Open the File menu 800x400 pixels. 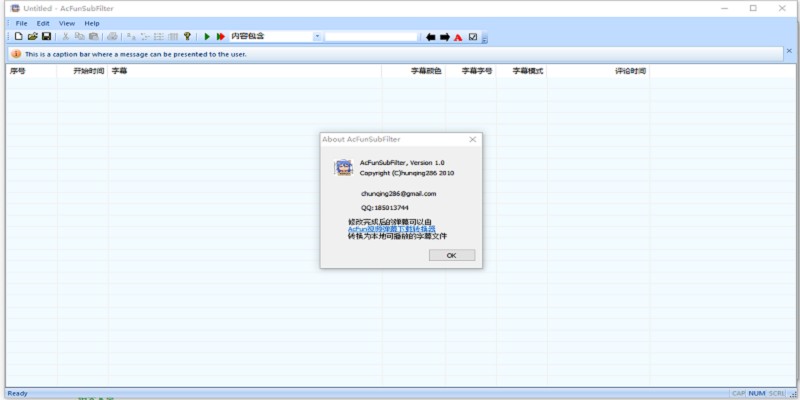[21, 23]
